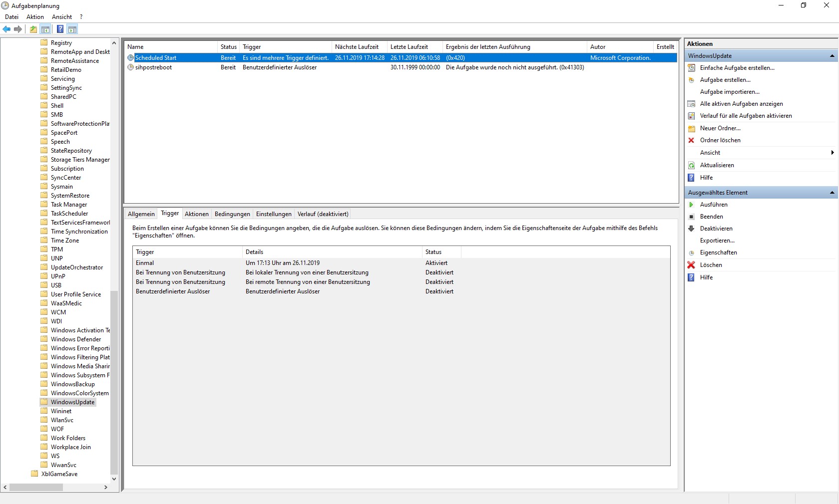Enable history with 'Verlauf für alle Aufgaben aktivieren'

[x=746, y=116]
